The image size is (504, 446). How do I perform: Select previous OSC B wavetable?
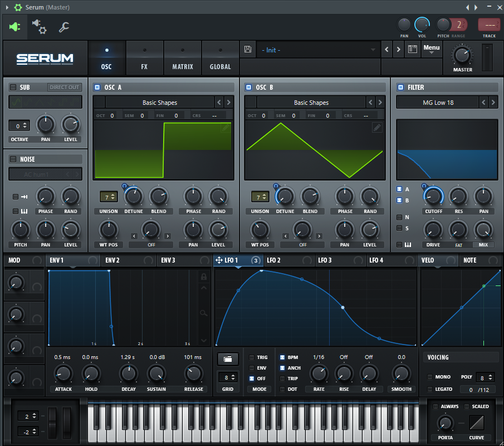coord(370,103)
